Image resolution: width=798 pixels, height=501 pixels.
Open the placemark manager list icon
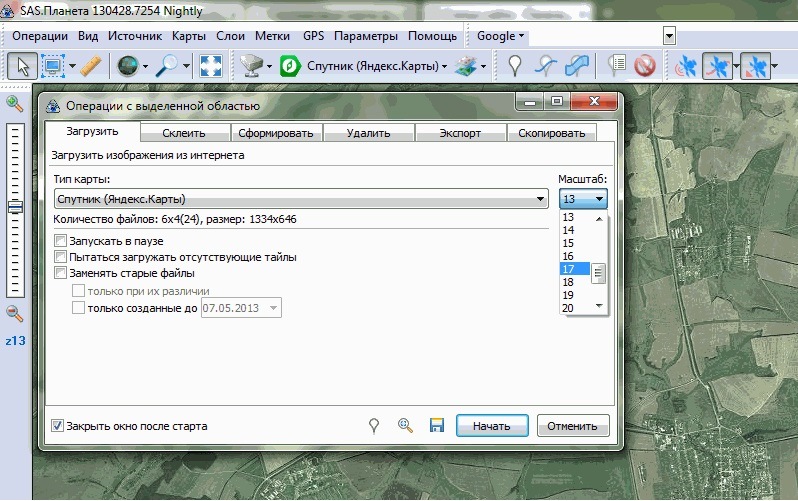pyautogui.click(x=616, y=66)
